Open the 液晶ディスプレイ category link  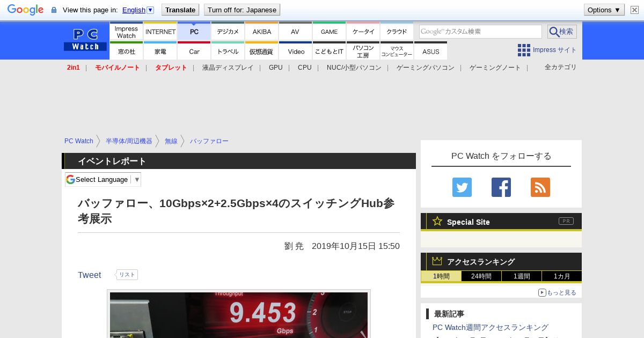click(228, 68)
